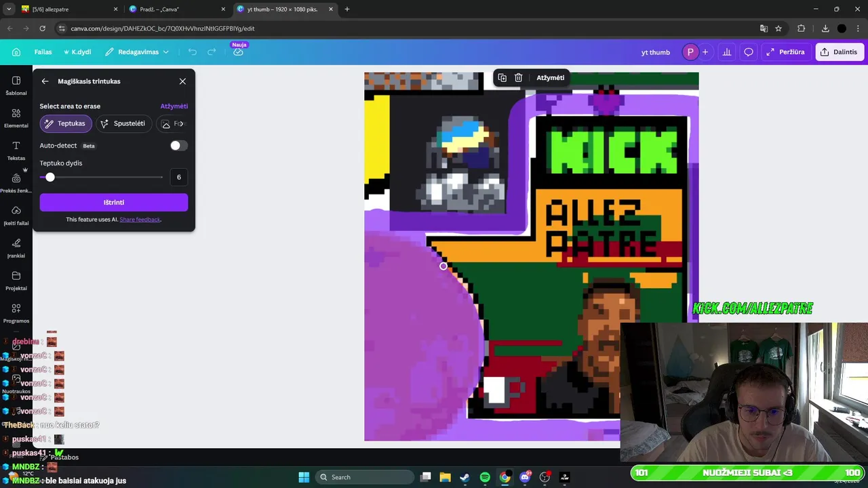This screenshot has width=868, height=488.
Task: Open the Share feedback link
Action: (140, 220)
